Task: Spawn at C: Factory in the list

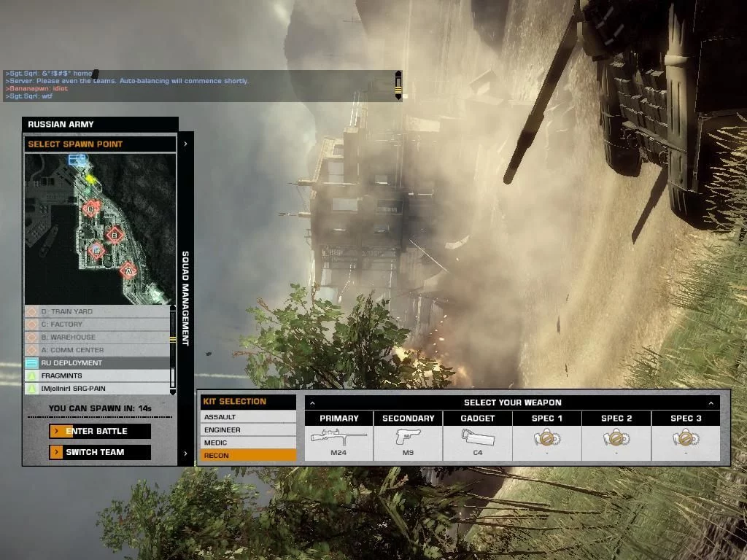Action: point(97,324)
